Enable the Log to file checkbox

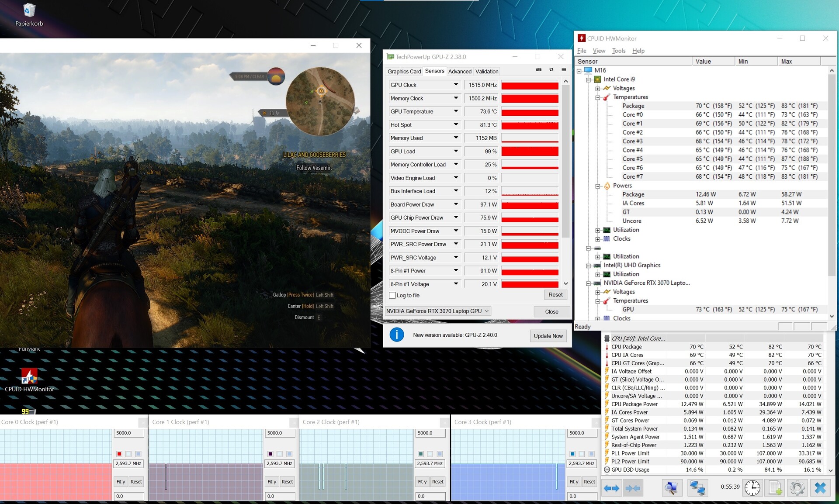coord(392,295)
